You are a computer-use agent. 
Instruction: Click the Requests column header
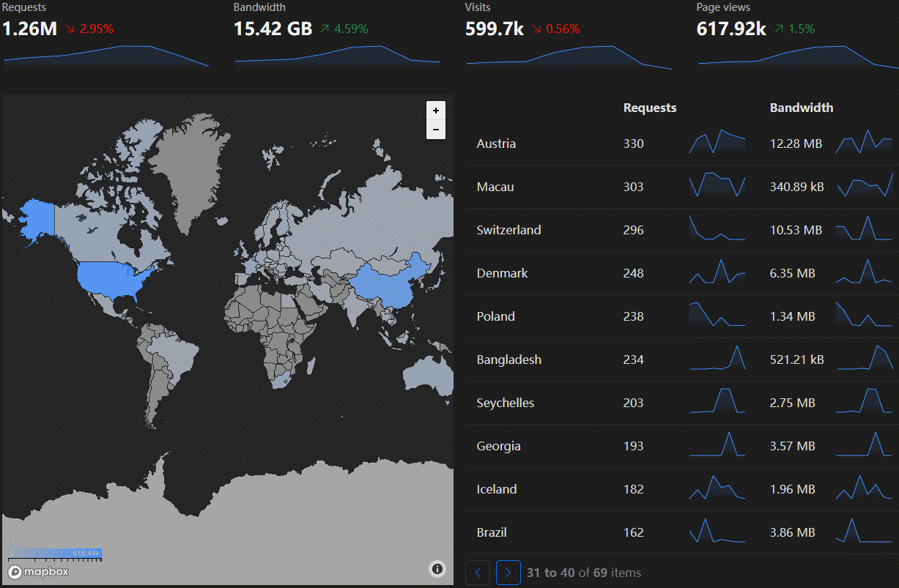649,108
